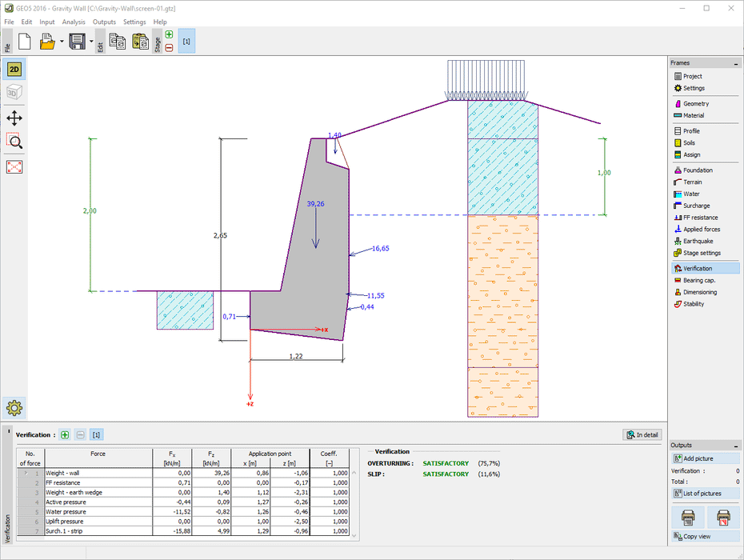This screenshot has width=744, height=560.
Task: Select stage [1] in the Stage toolbar
Action: (x=186, y=41)
